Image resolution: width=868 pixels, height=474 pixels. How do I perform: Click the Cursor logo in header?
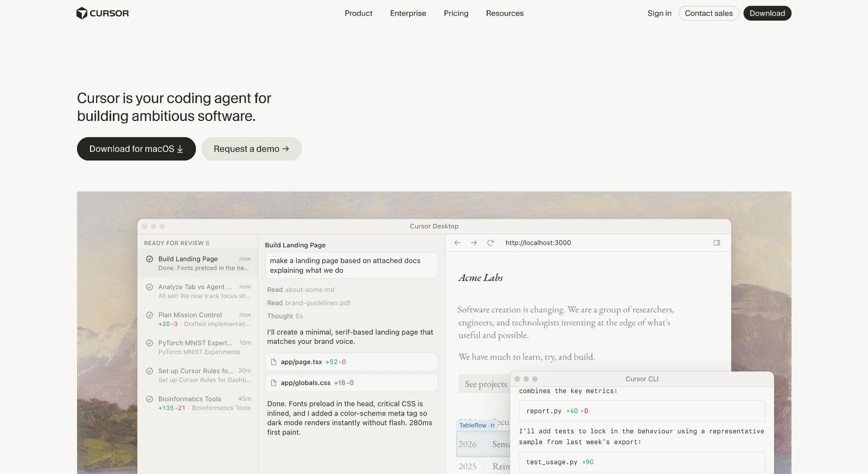coord(103,13)
